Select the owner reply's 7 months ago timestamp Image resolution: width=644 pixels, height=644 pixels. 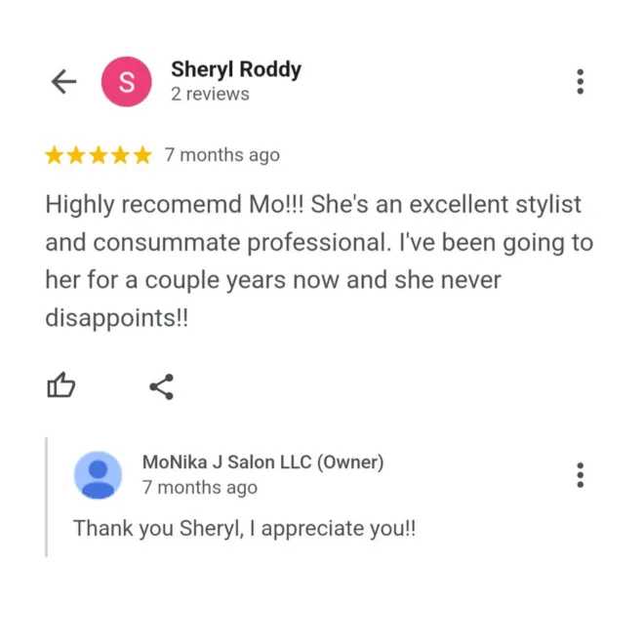200,488
